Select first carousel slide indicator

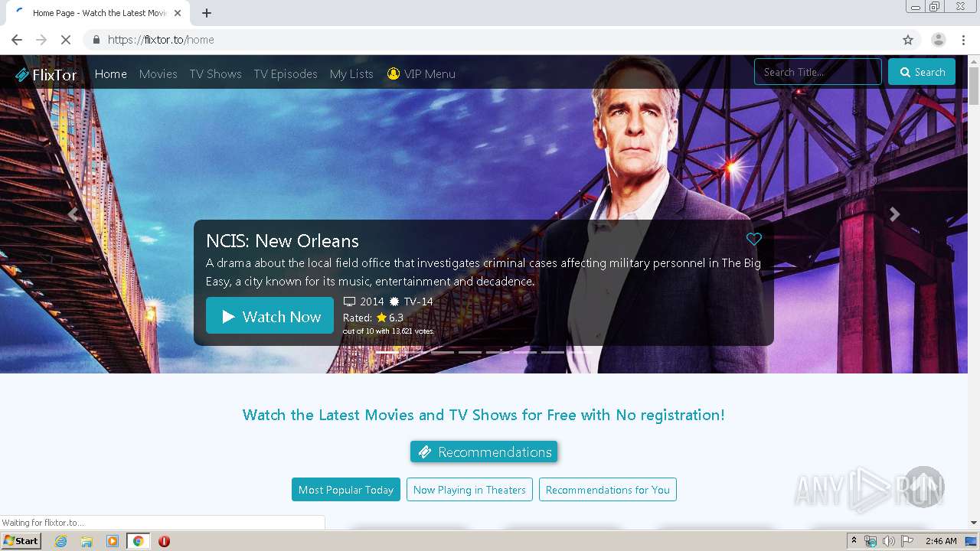coord(387,352)
